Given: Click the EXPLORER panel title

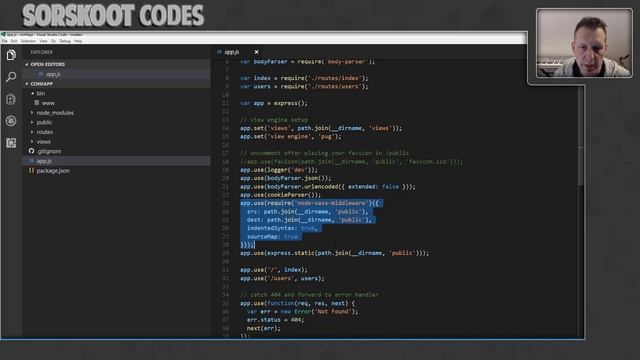Looking at the screenshot, I should coord(41,52).
